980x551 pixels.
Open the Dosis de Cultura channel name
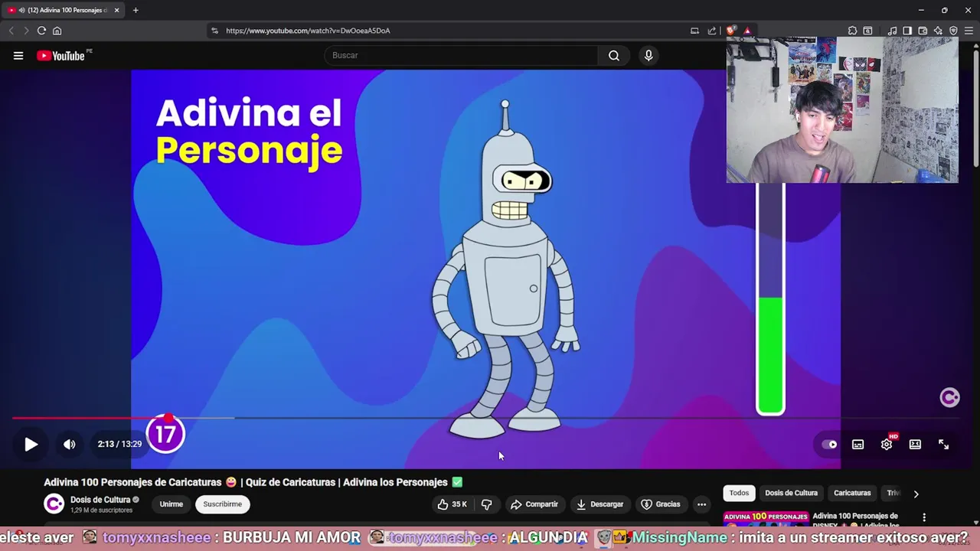click(100, 500)
